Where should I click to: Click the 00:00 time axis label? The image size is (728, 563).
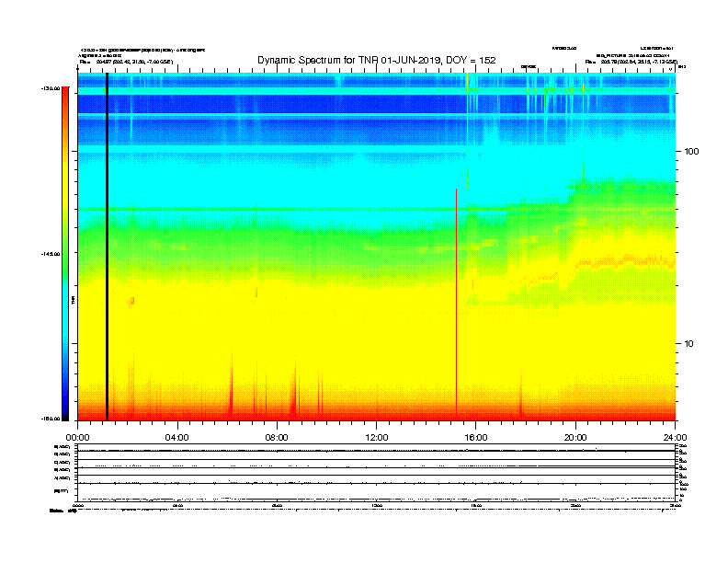pyautogui.click(x=77, y=438)
